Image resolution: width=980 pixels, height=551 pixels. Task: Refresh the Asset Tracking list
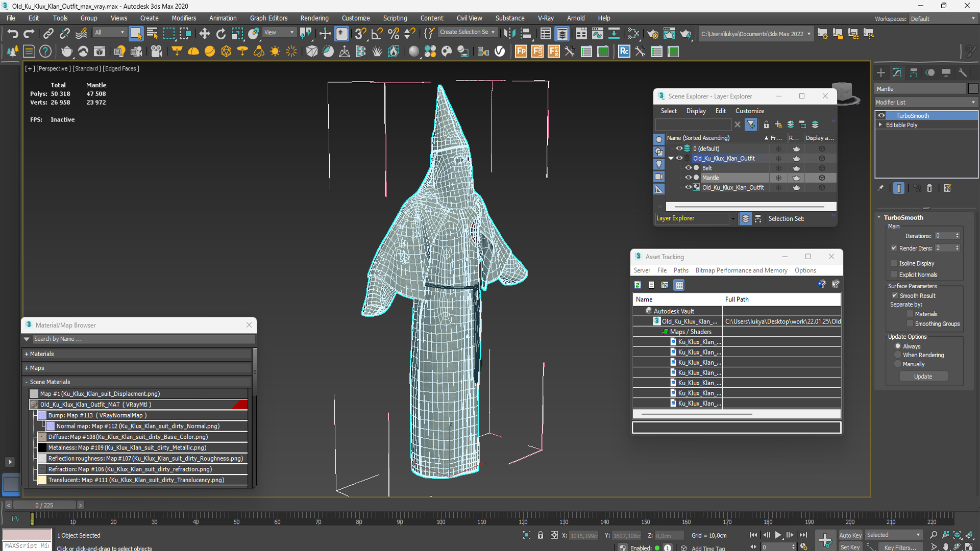[638, 285]
